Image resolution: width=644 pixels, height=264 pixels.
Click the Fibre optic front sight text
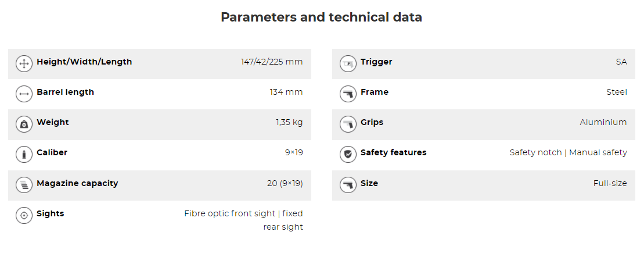click(229, 213)
